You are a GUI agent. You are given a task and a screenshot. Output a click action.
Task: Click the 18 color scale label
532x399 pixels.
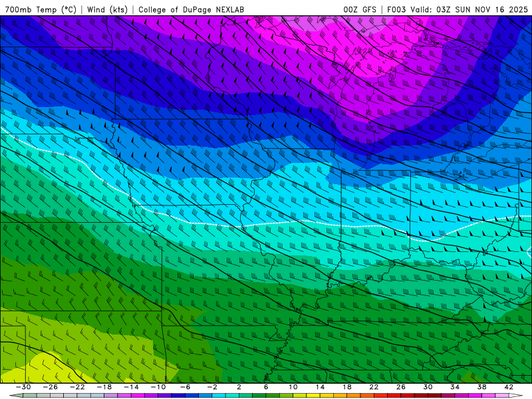346,387
